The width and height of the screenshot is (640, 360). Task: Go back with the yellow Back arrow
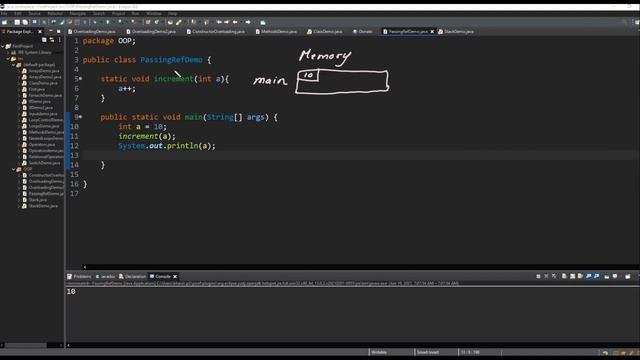(235, 22)
